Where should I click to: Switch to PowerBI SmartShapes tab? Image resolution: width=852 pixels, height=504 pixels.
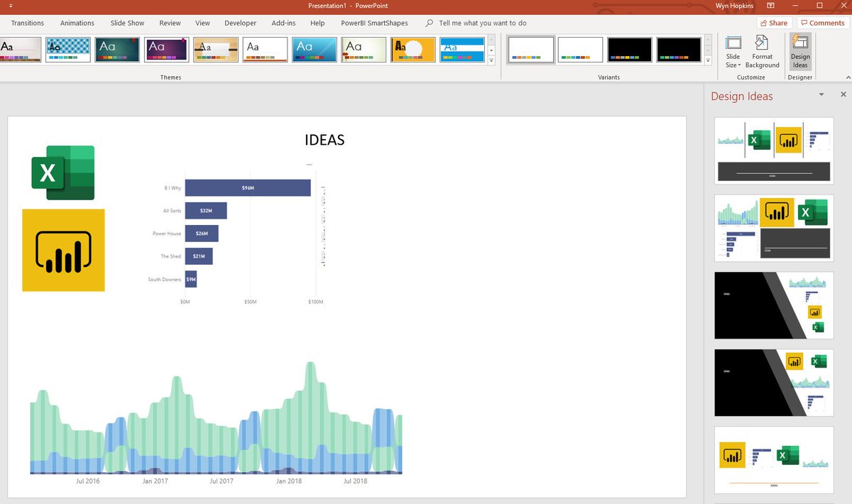(x=374, y=23)
